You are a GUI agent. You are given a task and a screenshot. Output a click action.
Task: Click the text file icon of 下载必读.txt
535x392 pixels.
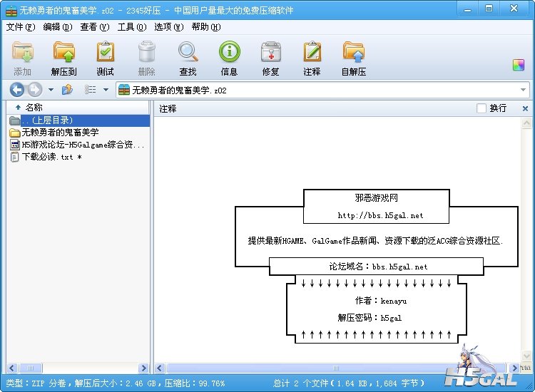coord(15,157)
